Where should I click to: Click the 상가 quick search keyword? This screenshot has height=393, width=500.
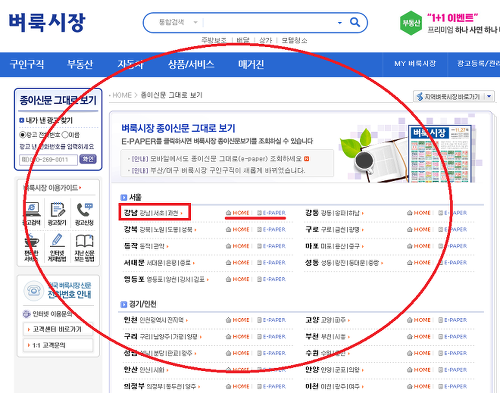click(266, 40)
